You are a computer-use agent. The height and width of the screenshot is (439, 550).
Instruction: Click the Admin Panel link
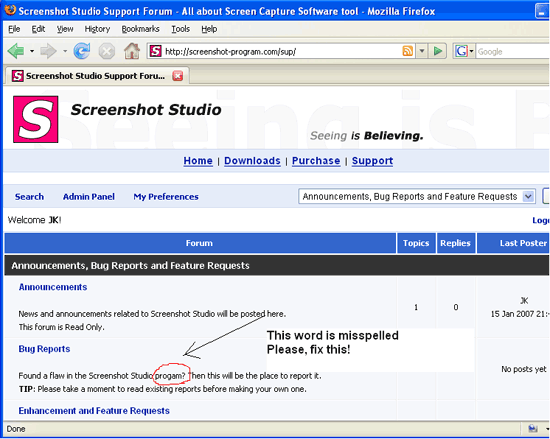click(x=89, y=197)
